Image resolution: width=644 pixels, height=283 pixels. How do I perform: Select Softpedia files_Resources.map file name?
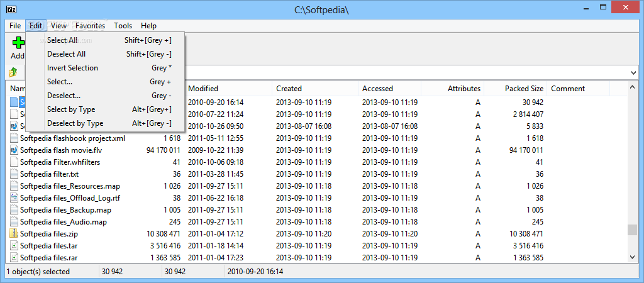point(70,186)
